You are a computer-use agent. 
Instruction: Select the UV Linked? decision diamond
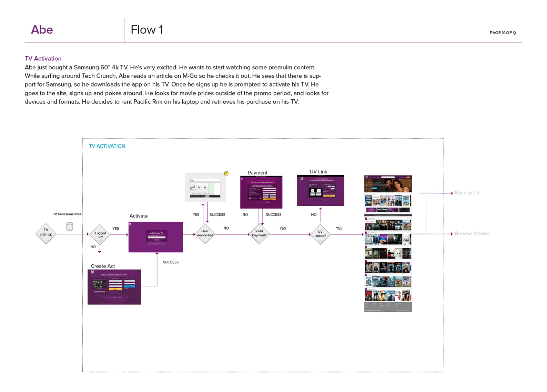point(320,234)
